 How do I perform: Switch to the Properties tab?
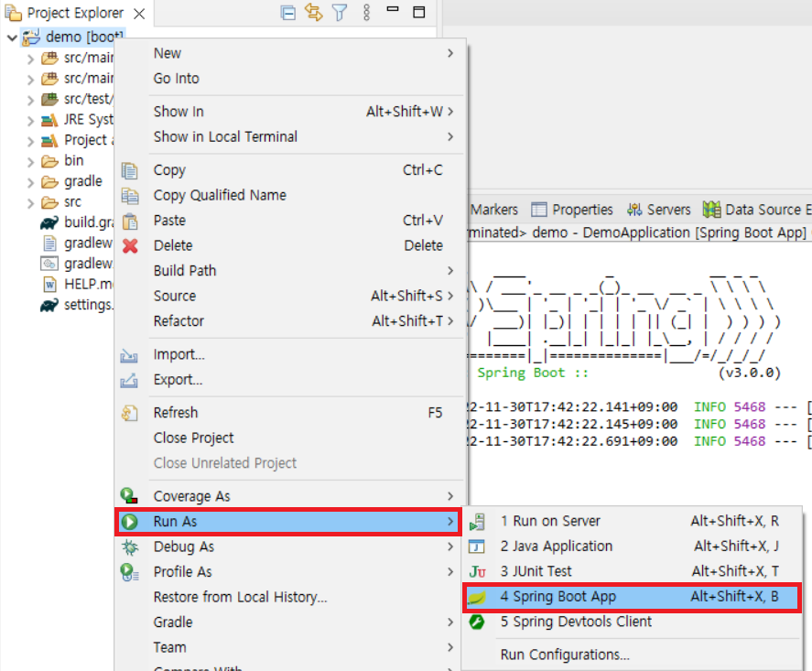pos(572,210)
